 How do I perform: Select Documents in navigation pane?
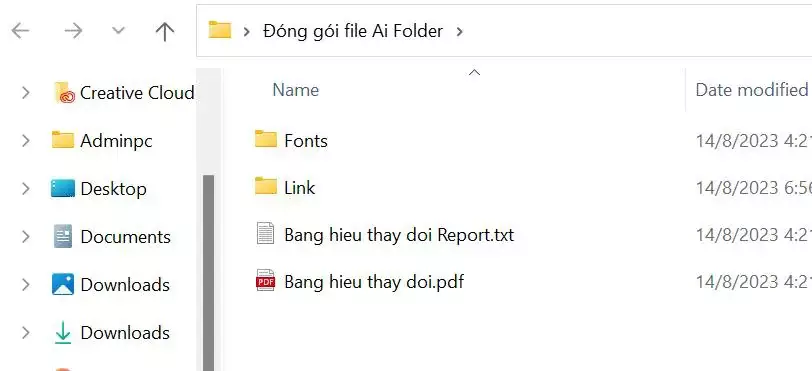tap(125, 237)
